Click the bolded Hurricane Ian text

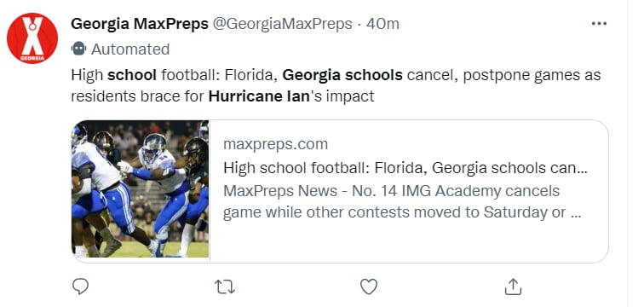[x=259, y=96]
